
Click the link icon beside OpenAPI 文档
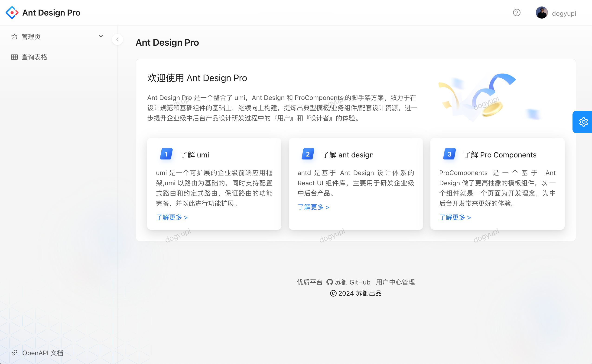(x=14, y=353)
